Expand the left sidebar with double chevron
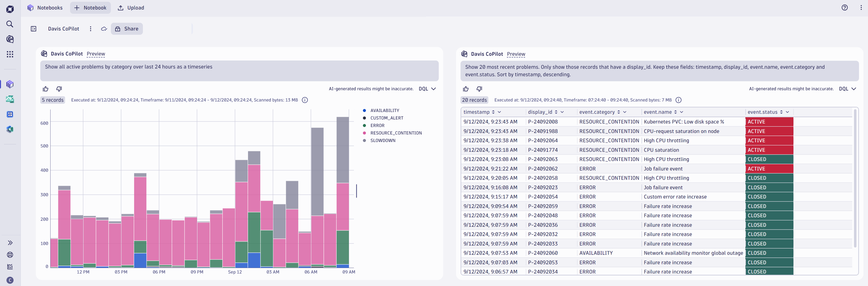Screen dimensions: 868x286 pyautogui.click(x=10, y=242)
